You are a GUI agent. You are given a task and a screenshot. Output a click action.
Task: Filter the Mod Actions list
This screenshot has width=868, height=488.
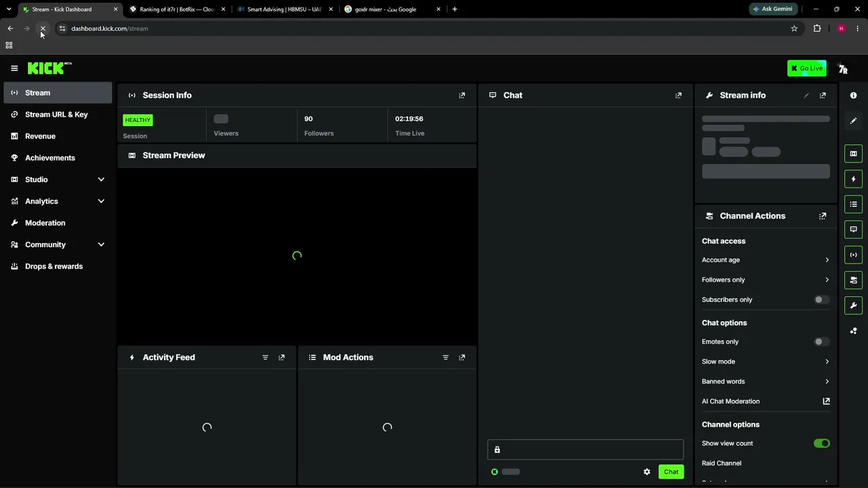coord(446,357)
